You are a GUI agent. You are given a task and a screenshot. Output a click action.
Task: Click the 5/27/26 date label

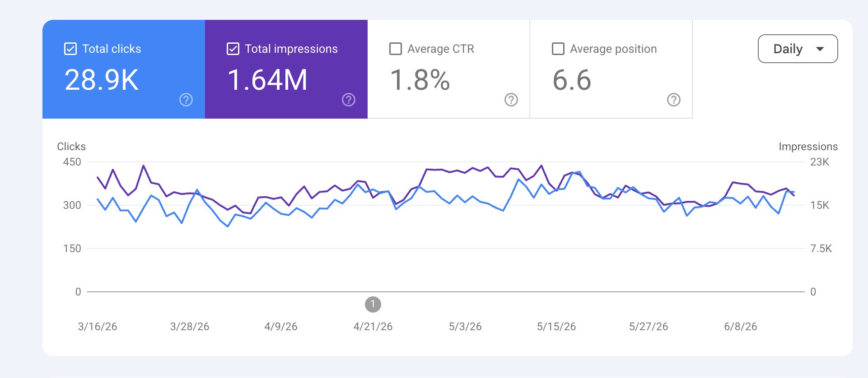click(x=649, y=327)
